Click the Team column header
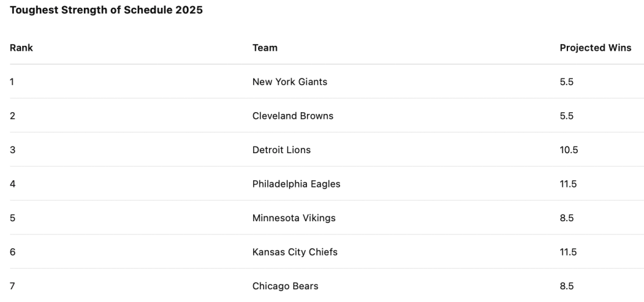The image size is (644, 302). pyautogui.click(x=265, y=48)
